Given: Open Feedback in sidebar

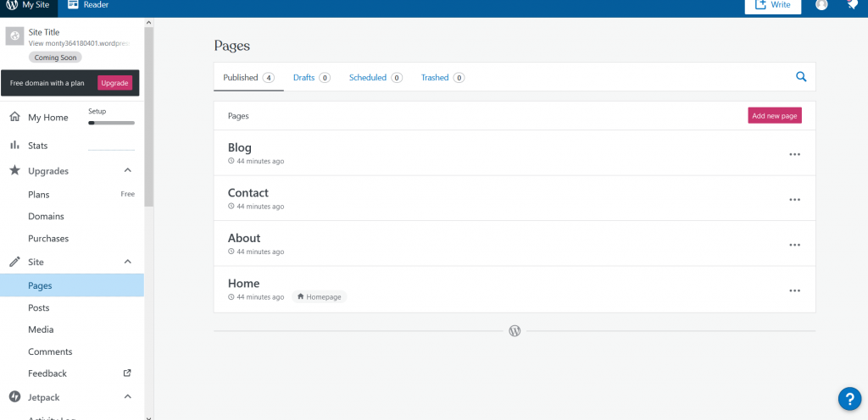Looking at the screenshot, I should click(47, 373).
